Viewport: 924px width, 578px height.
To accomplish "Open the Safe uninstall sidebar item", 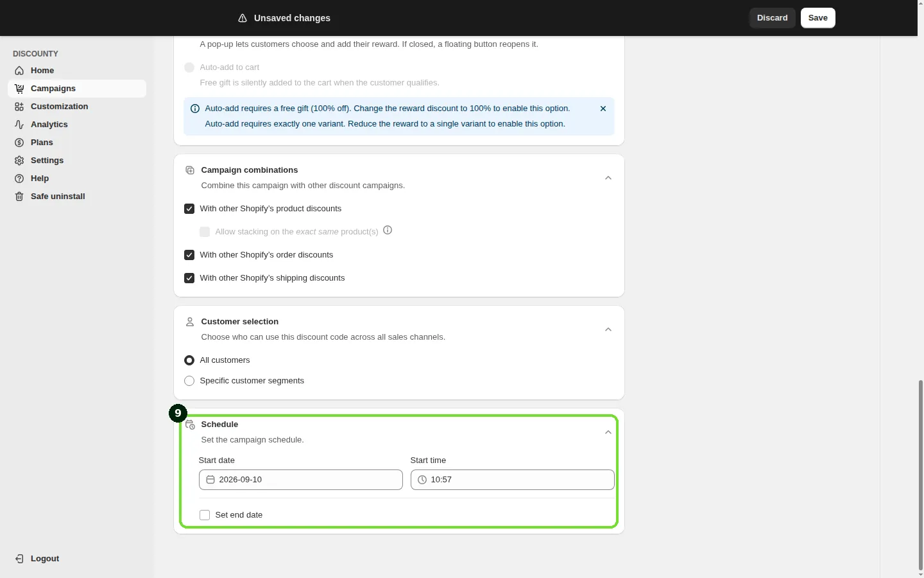I will pyautogui.click(x=77, y=197).
